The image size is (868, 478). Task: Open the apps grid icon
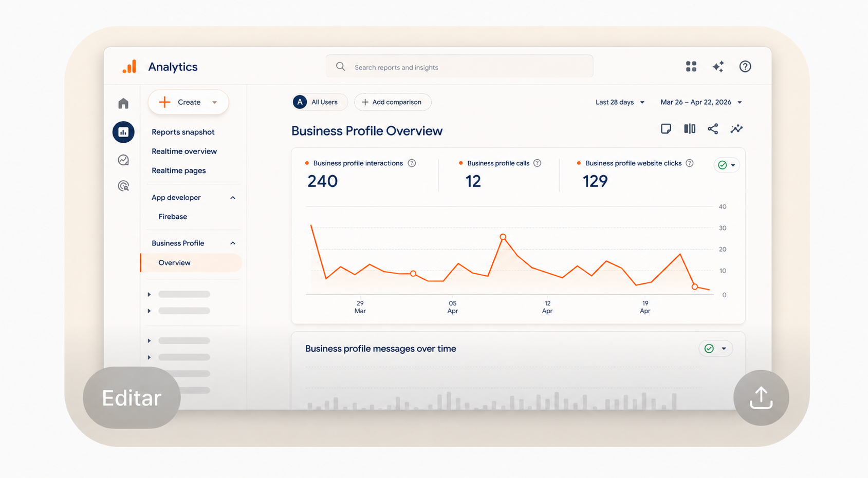pyautogui.click(x=691, y=66)
